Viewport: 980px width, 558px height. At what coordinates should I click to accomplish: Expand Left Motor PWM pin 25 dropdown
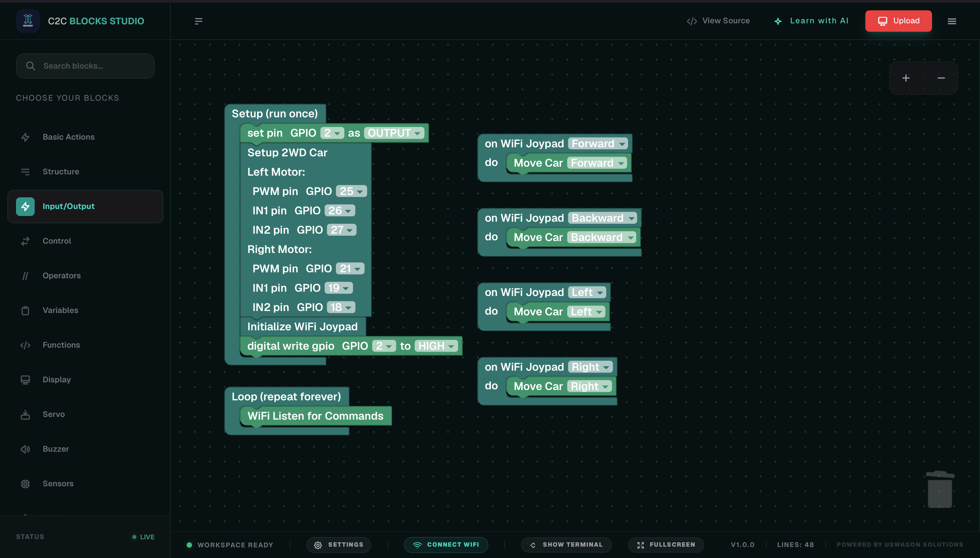coord(351,191)
